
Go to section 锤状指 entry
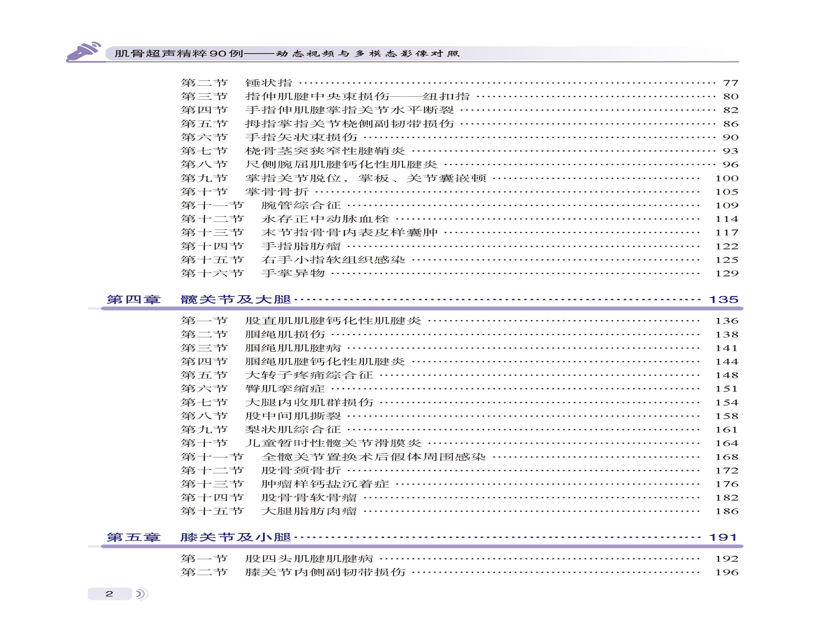(x=269, y=83)
